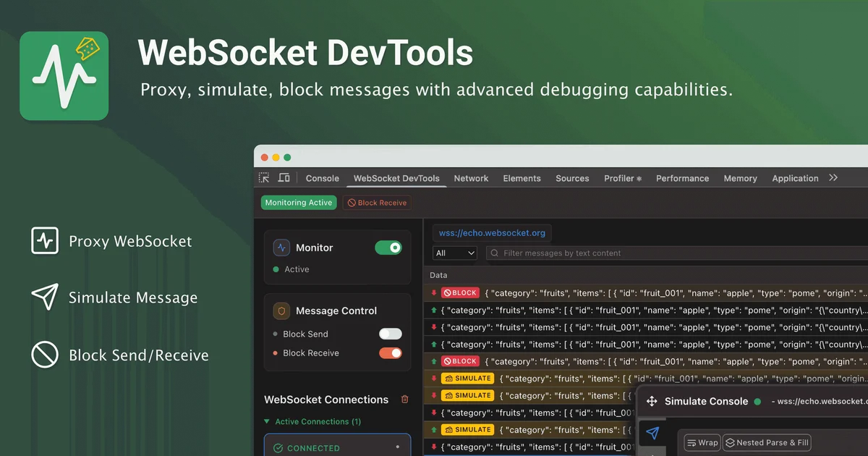
Task: Click the CONNECTED checkmark circle icon
Action: click(x=278, y=448)
